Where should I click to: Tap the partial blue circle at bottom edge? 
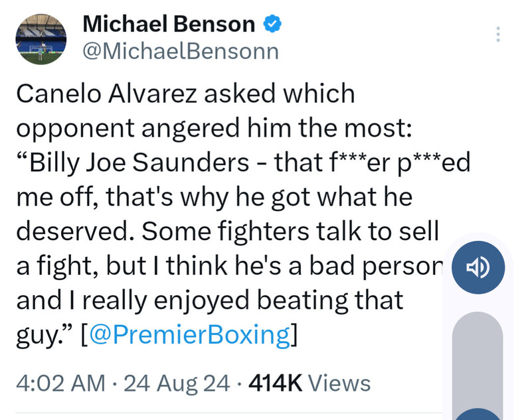[x=478, y=413]
